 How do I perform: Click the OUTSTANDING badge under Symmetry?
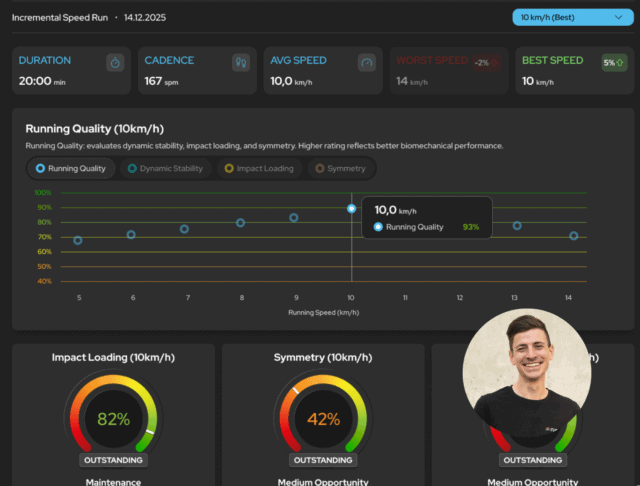pyautogui.click(x=323, y=460)
